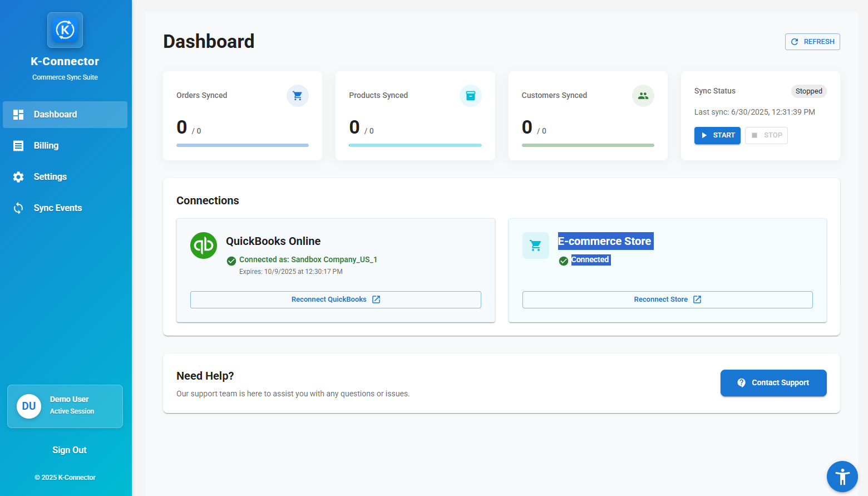Click the Billing receipt icon
The height and width of the screenshot is (496, 868).
(x=18, y=146)
